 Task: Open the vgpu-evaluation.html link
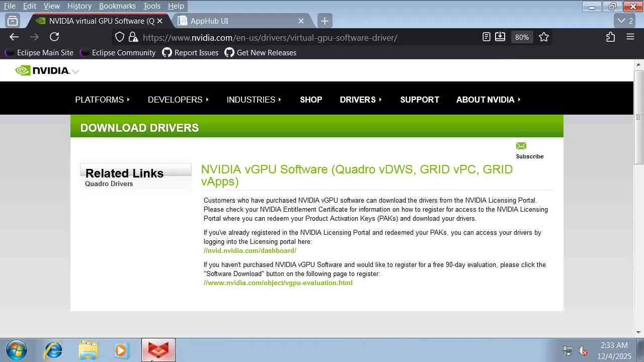point(278,283)
